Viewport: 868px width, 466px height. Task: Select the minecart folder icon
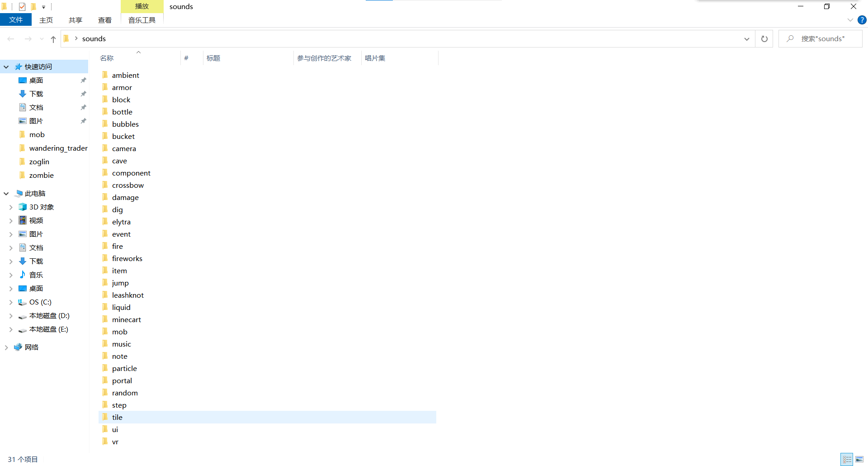coord(105,319)
